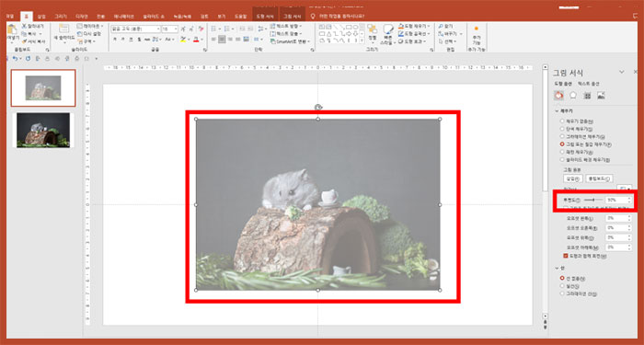Open the Shape Fill (도형 채우기) dropdown
This screenshot has height=345, width=644.
tap(414, 26)
